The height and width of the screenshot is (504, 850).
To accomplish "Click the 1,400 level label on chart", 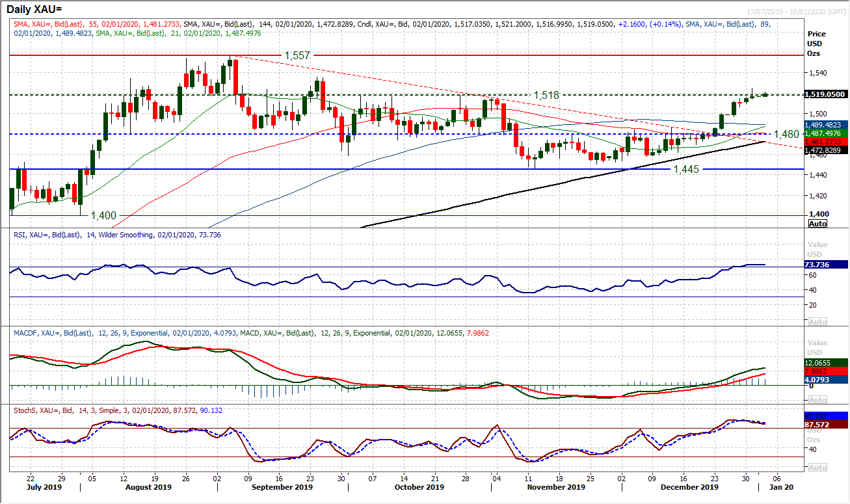I will [103, 215].
